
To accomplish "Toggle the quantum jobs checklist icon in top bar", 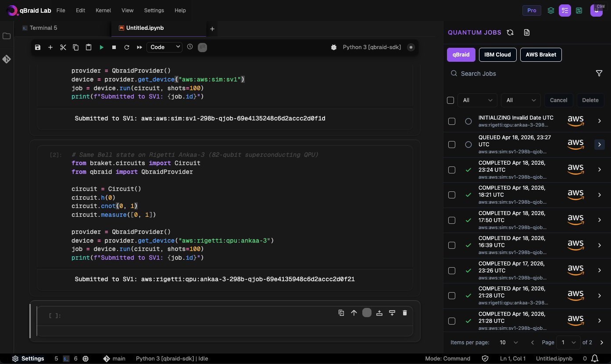I will tap(565, 10).
